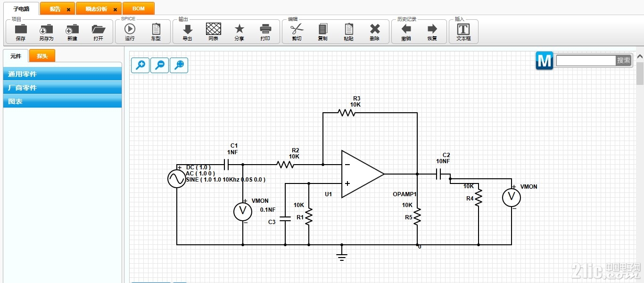Print the schematic with 打印 icon
644x283 pixels.
265,29
